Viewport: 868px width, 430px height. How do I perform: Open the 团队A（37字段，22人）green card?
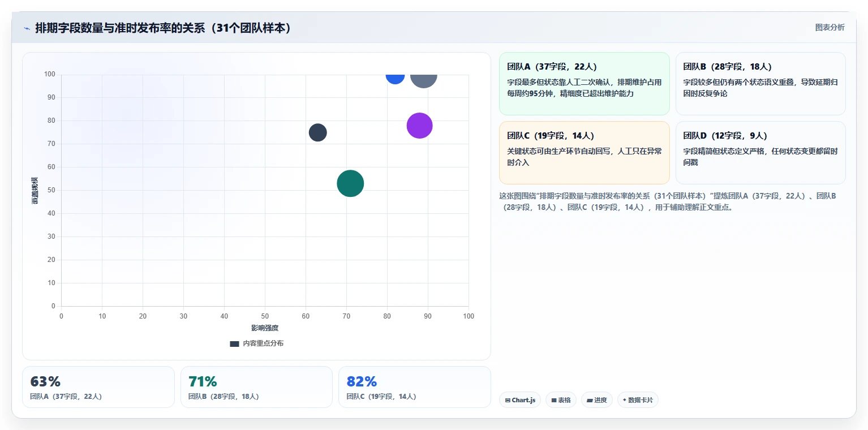584,84
